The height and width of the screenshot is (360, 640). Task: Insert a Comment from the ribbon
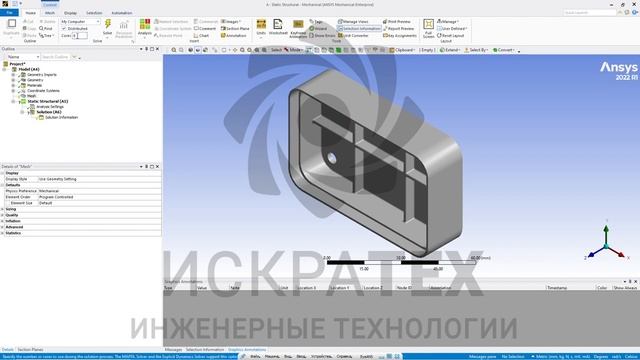(x=205, y=29)
